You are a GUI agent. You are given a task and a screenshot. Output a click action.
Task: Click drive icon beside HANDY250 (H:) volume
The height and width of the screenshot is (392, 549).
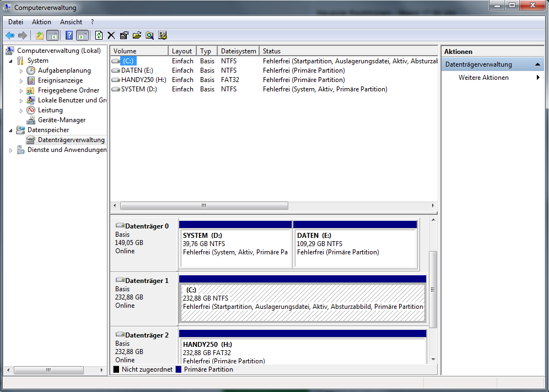(116, 80)
